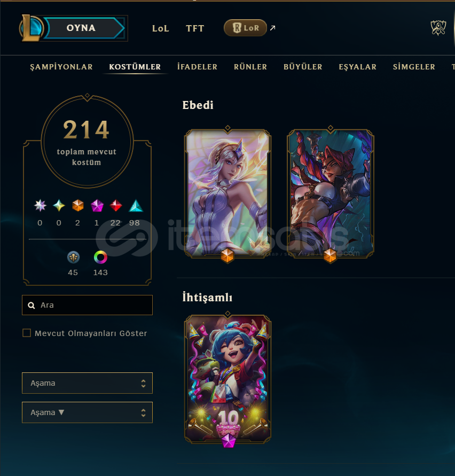455x476 pixels.
Task: Enable Mevcut Olmayanları Göster checkbox
Action: click(27, 333)
